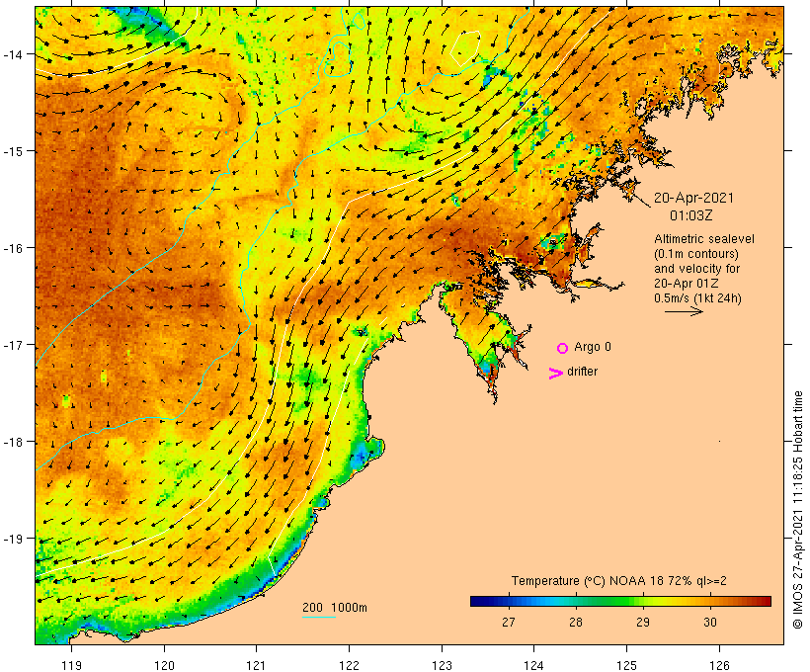Click the 'drifter' legend label
Viewport: 810px width, 672px height.
[582, 372]
